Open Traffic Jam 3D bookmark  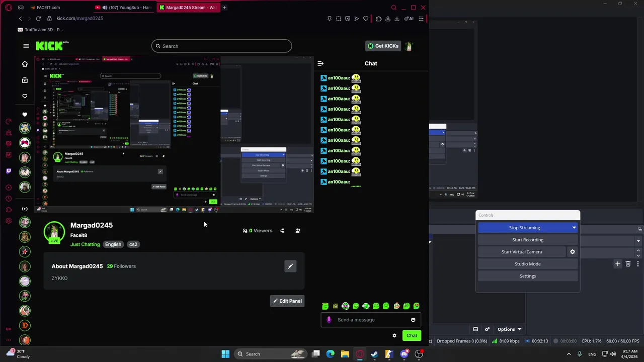(x=40, y=30)
